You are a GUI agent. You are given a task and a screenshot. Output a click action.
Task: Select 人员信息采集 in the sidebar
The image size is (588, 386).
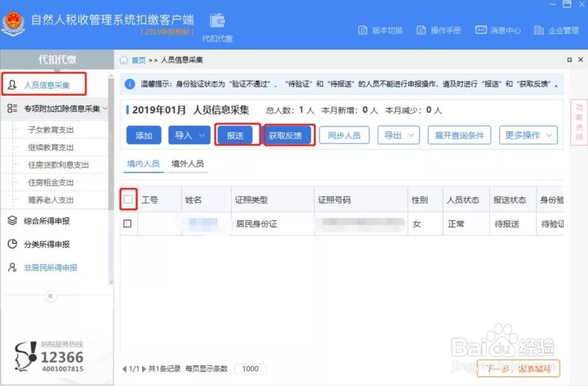tap(45, 84)
